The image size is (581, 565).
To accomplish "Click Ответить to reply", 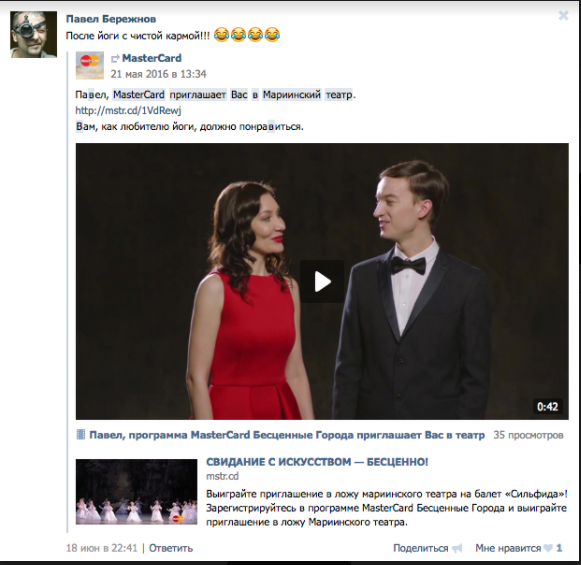I will click(171, 548).
